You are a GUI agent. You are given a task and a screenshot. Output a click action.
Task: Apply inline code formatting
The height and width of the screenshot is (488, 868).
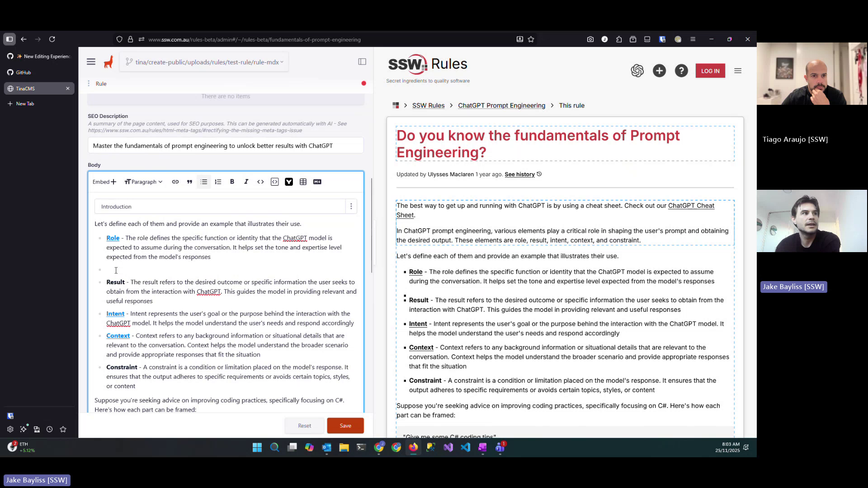tap(260, 182)
